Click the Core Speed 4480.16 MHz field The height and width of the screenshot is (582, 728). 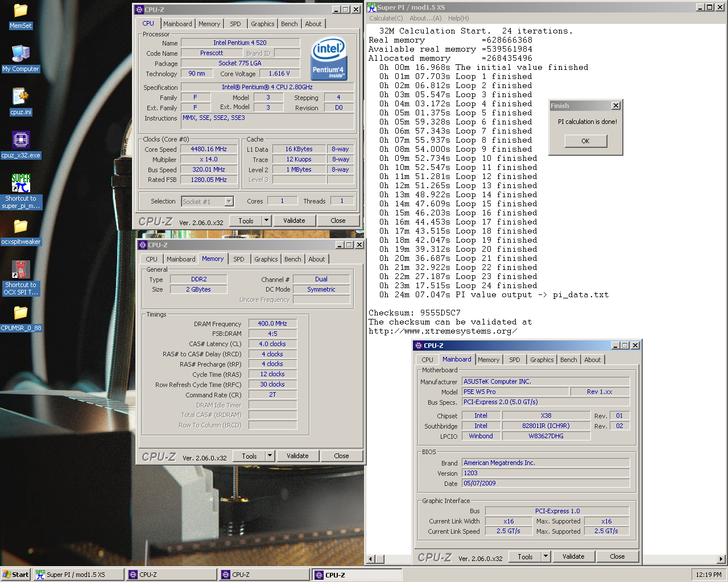coord(209,149)
